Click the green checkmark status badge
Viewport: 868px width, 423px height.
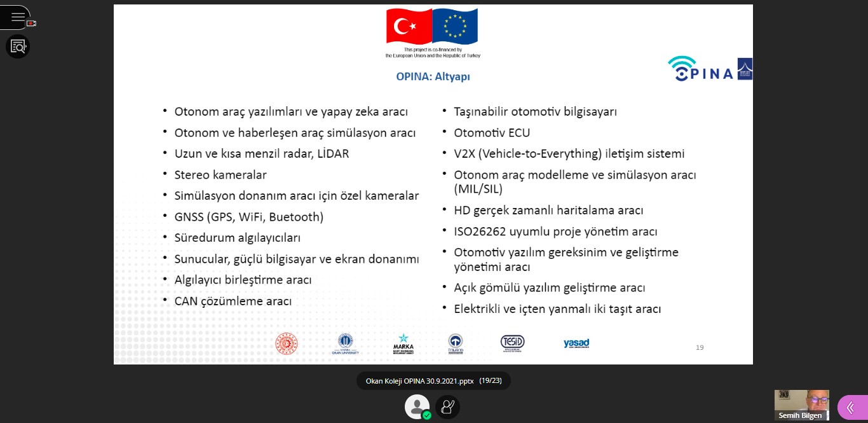[x=427, y=415]
